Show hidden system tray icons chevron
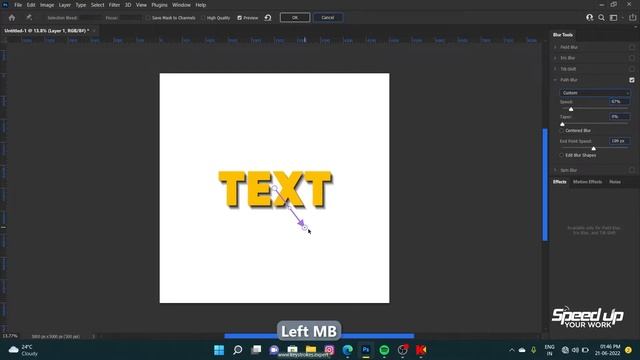The image size is (640, 360). pyautogui.click(x=511, y=350)
